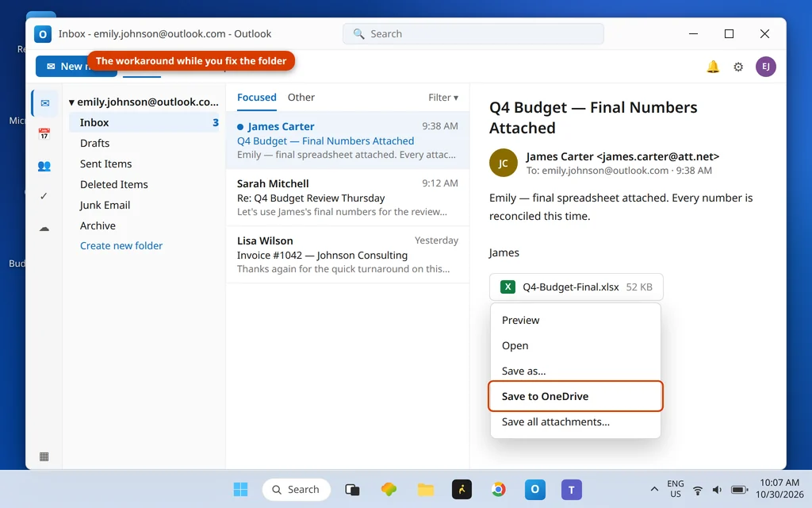Click the Q4-Budget-Final.xlsx attachment
Viewport: 812px width, 508px height.
click(576, 287)
